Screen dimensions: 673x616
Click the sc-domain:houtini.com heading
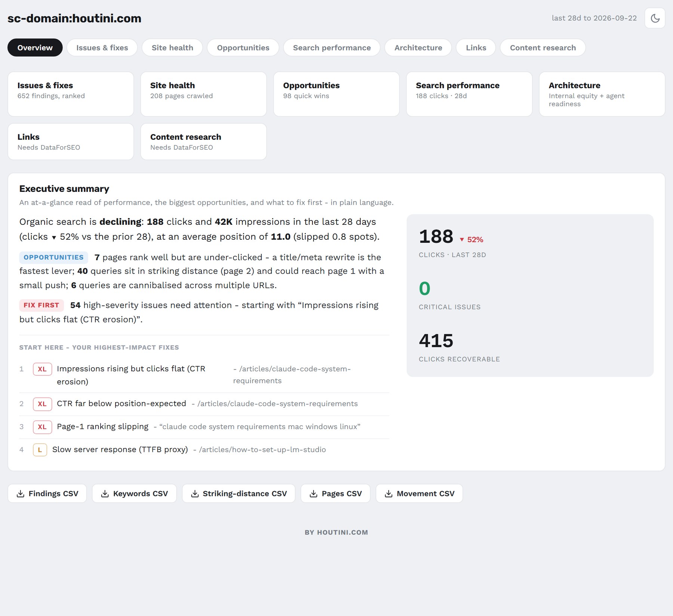click(x=74, y=18)
